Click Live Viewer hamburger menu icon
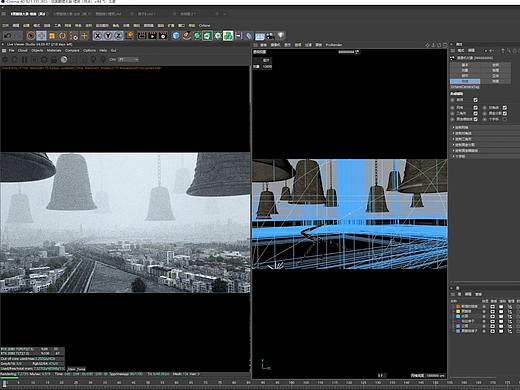This screenshot has height=390, width=520. coord(4,50)
